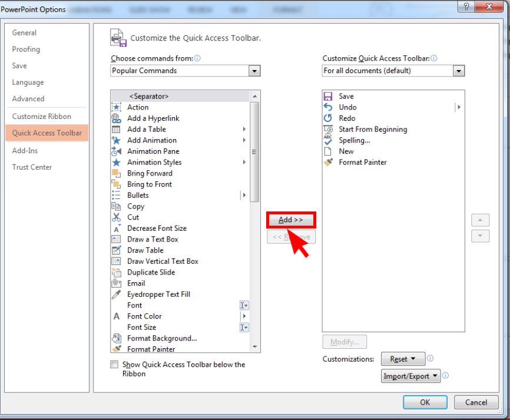Expand the Add Animation submenu arrow
Image resolution: width=510 pixels, height=420 pixels.
pos(244,140)
